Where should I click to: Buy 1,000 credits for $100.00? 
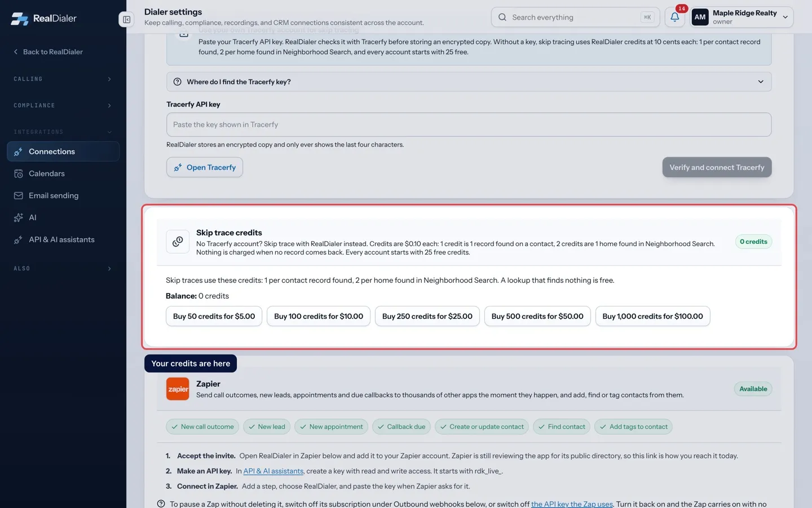[x=652, y=316]
